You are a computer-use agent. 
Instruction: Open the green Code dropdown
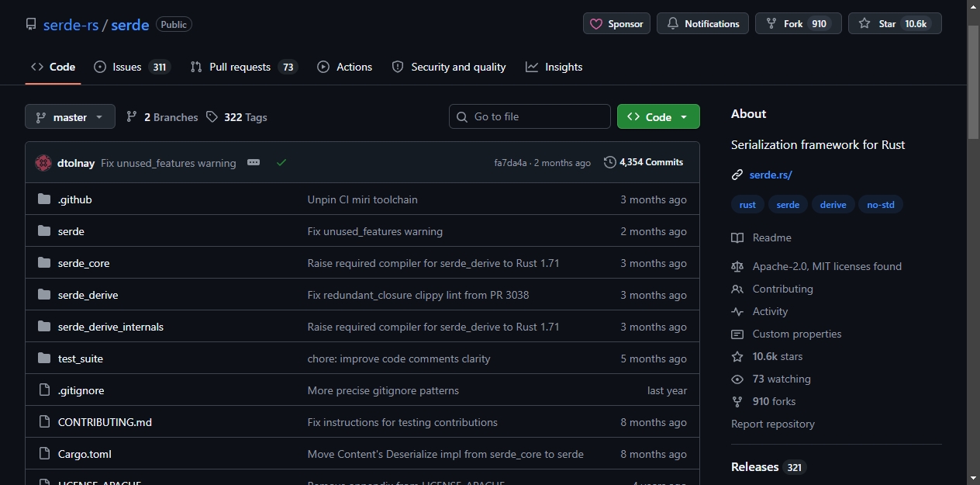pyautogui.click(x=658, y=116)
